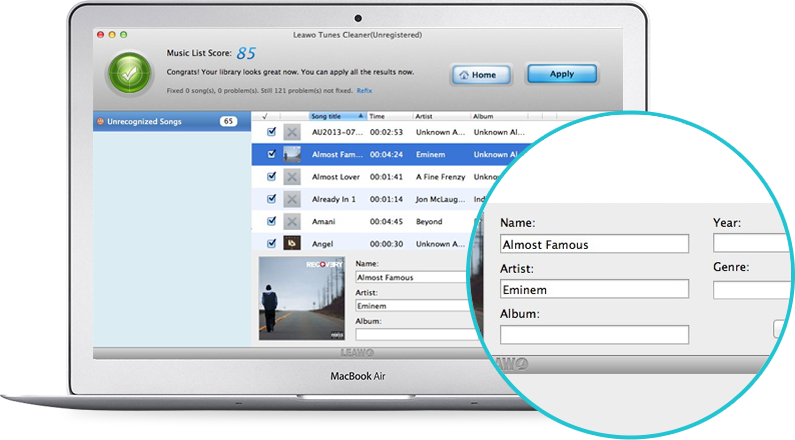
Task: Sort by Album column header
Action: click(499, 116)
